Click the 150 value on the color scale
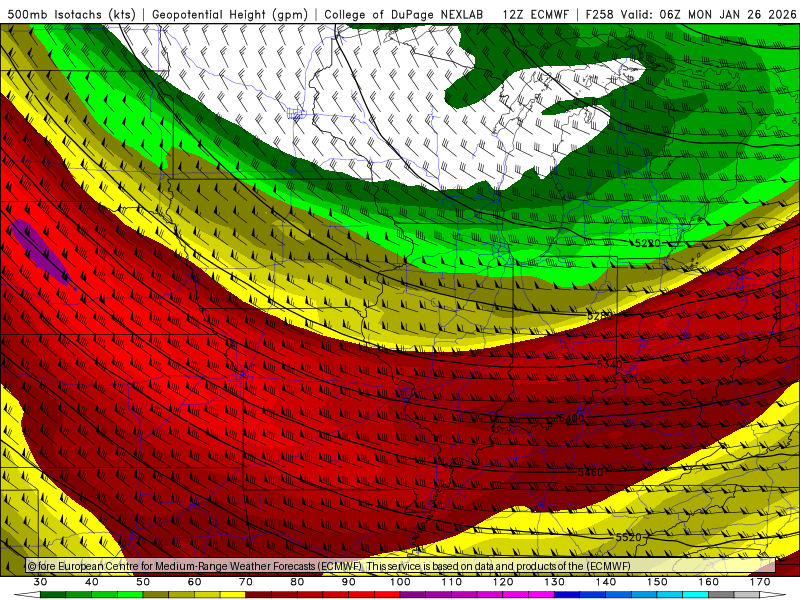This screenshot has height=600, width=800. [658, 582]
